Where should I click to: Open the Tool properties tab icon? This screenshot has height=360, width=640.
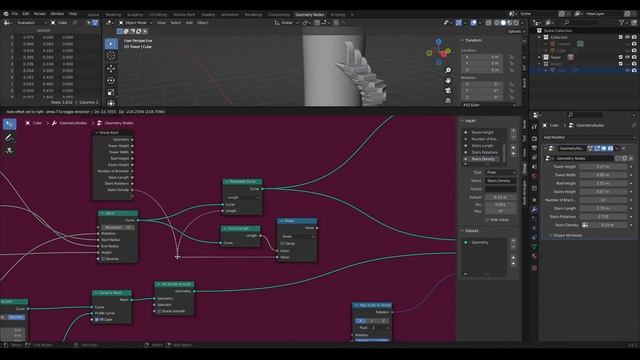pyautogui.click(x=534, y=128)
